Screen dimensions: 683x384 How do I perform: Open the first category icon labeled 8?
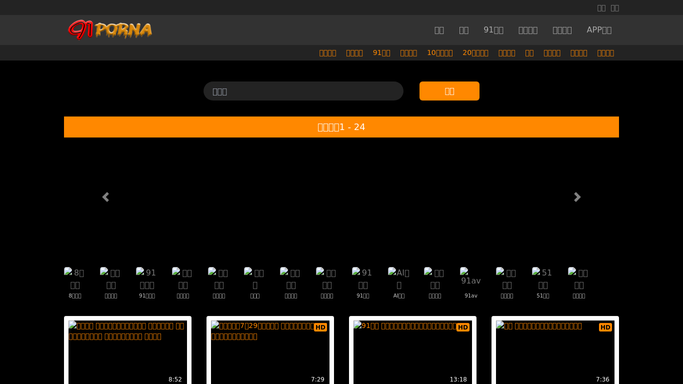75,283
